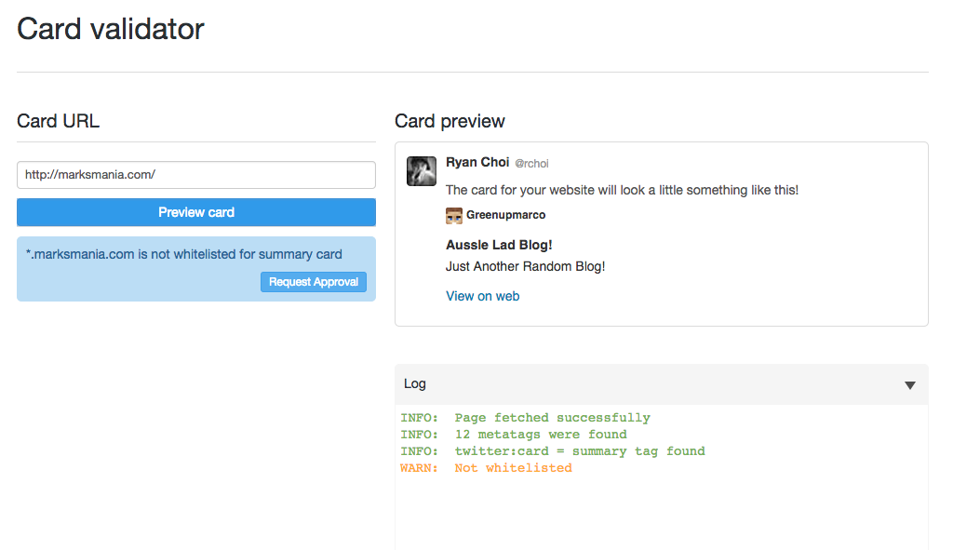Click the @rchoi handle
The width and height of the screenshot is (980, 550).
click(531, 164)
